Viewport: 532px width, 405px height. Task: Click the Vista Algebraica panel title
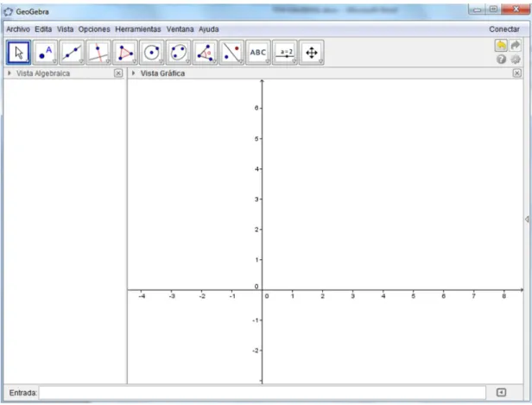click(43, 73)
